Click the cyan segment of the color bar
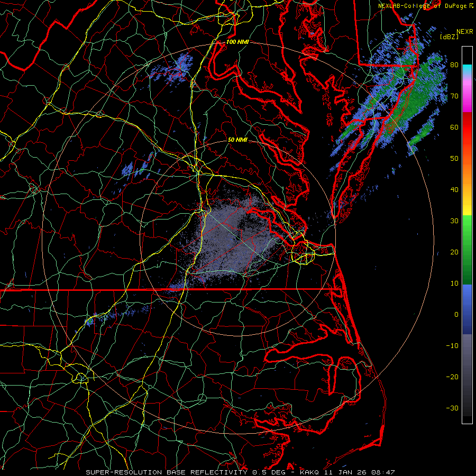 [x=467, y=69]
